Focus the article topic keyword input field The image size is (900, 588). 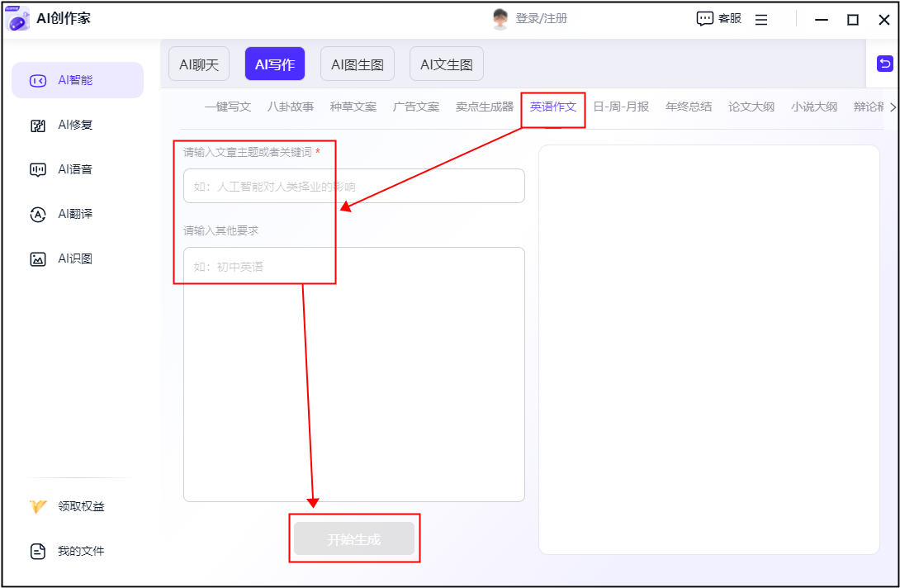[353, 187]
